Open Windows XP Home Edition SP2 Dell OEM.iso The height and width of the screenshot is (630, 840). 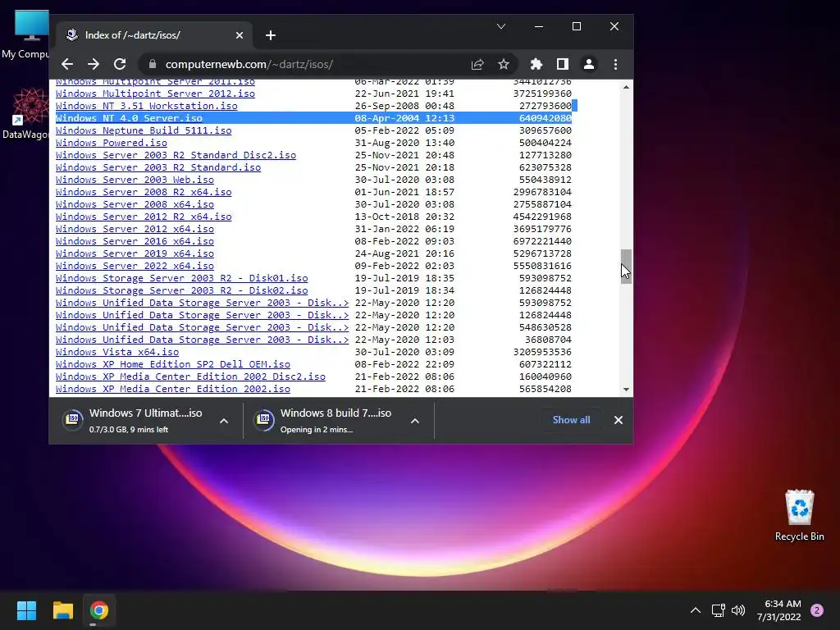173,364
